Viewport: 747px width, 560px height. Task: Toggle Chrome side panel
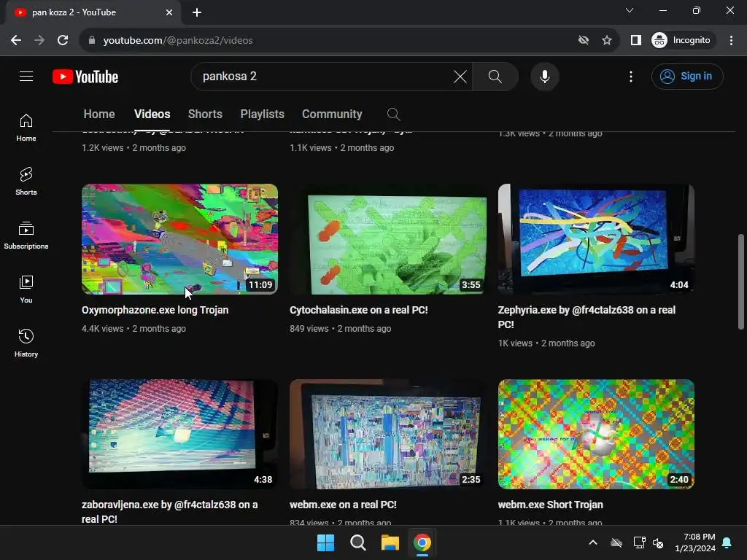(635, 41)
